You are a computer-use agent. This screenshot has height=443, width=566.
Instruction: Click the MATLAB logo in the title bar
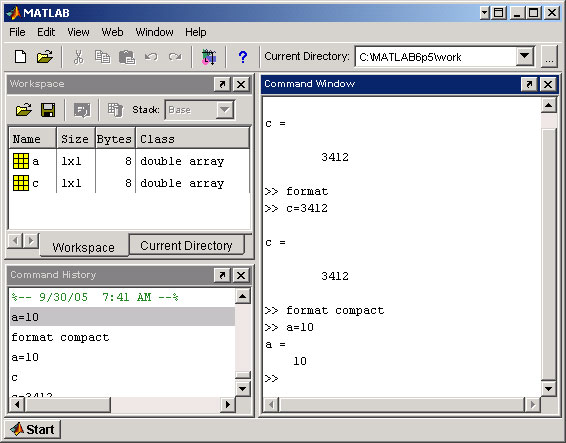tap(14, 13)
